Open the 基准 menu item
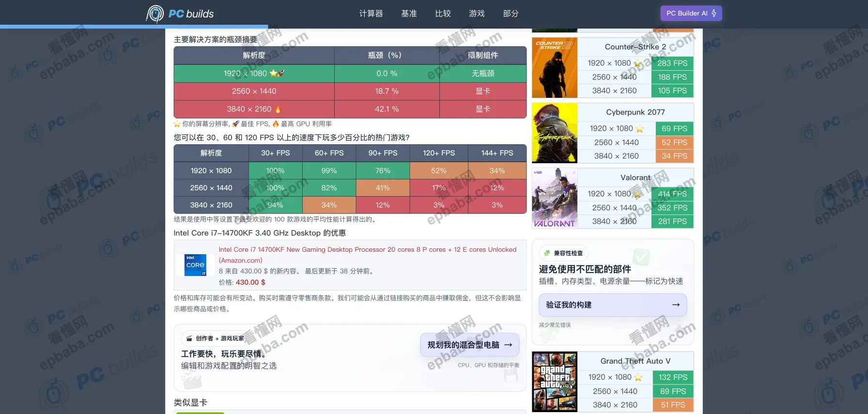The height and width of the screenshot is (414, 868). tap(409, 14)
